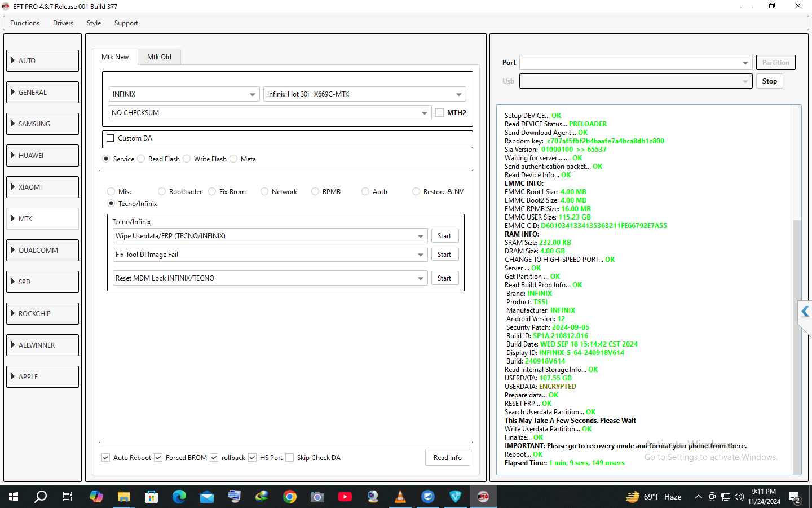Open the NO CHECKSUM dropdown
812x508 pixels.
270,113
